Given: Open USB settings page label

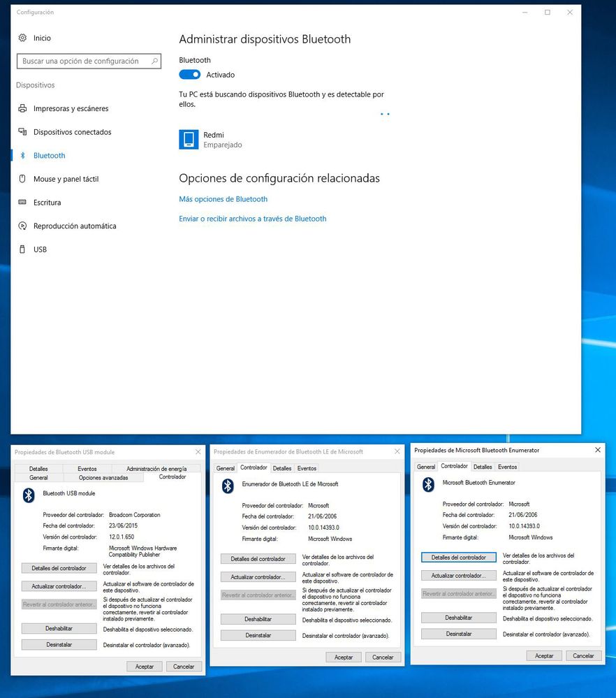Looking at the screenshot, I should [40, 249].
